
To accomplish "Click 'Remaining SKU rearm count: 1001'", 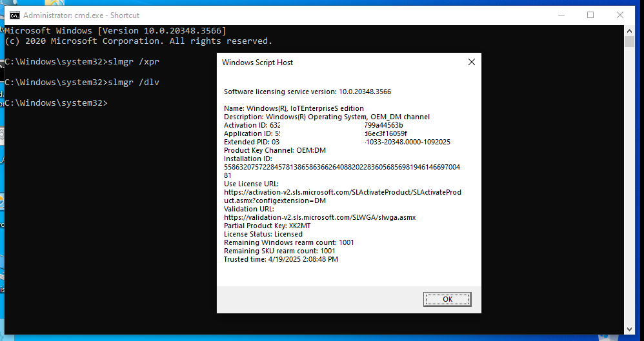I will [279, 251].
